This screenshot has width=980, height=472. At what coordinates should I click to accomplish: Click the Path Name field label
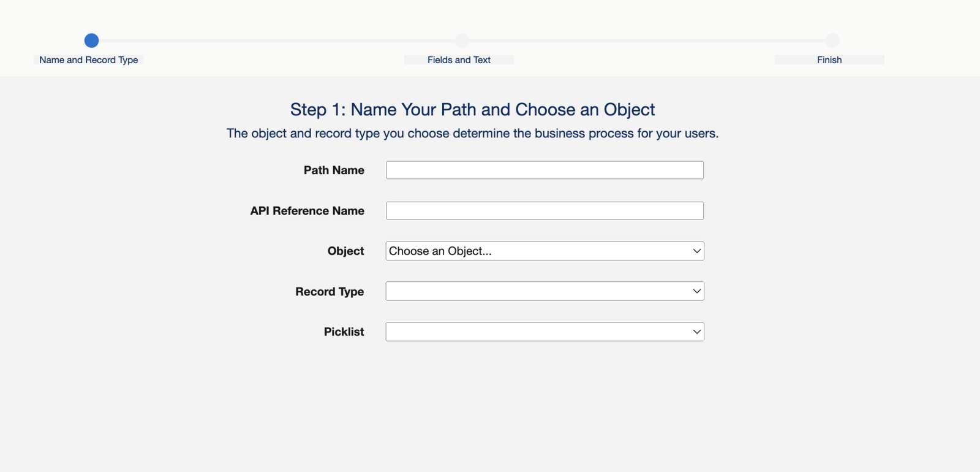pyautogui.click(x=334, y=170)
